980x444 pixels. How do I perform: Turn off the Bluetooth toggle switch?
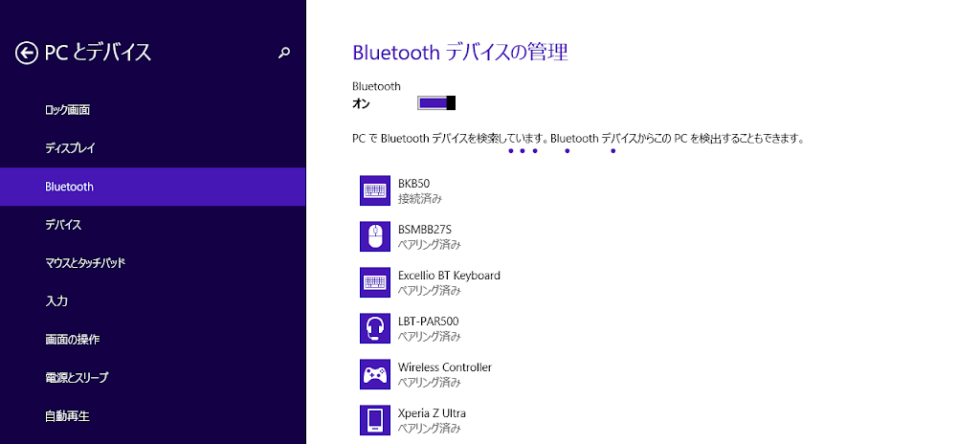pyautogui.click(x=436, y=103)
